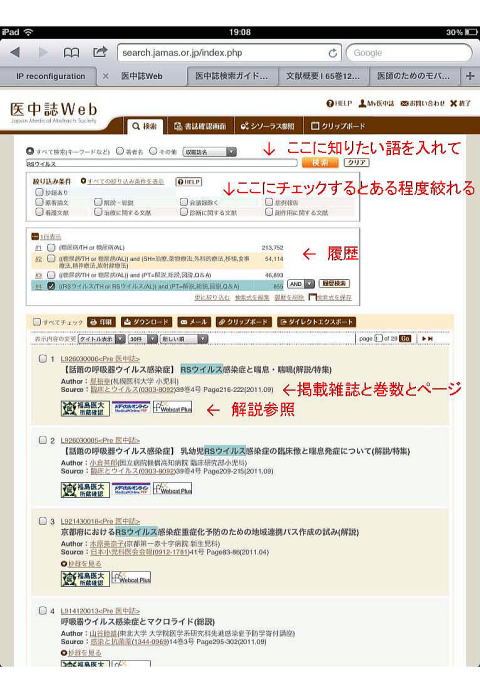Open Webcat Plus icon for result 2
The width and height of the screenshot is (480, 693).
[x=172, y=489]
